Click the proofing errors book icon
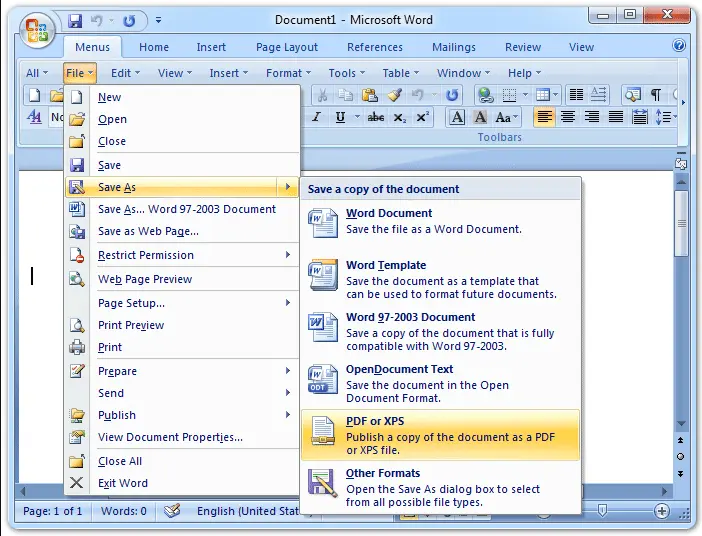This screenshot has height=536, width=702. (x=172, y=510)
